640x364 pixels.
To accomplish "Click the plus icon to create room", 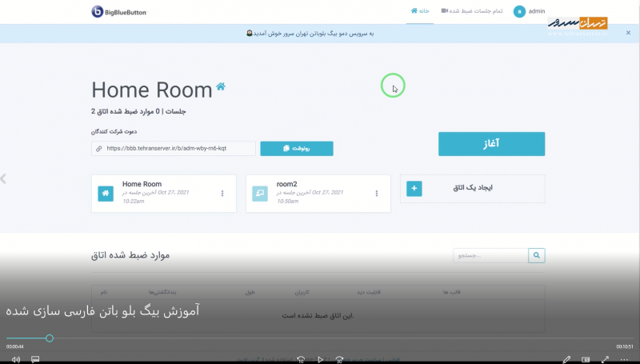I will (x=414, y=189).
